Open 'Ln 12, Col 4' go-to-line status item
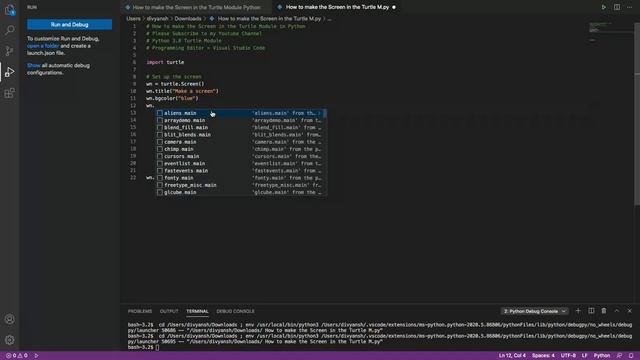Viewport: 640px width, 360px height. click(x=512, y=356)
